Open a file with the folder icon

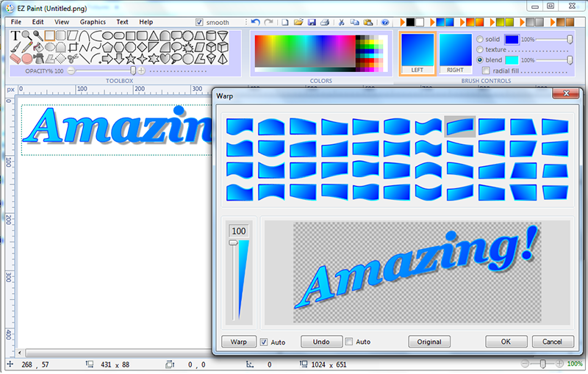[x=298, y=22]
